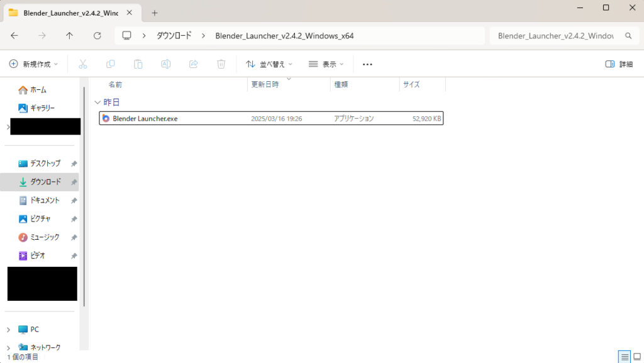Click the navigation pane scrollbar
Screen dimensions: 644x363
click(x=84, y=196)
